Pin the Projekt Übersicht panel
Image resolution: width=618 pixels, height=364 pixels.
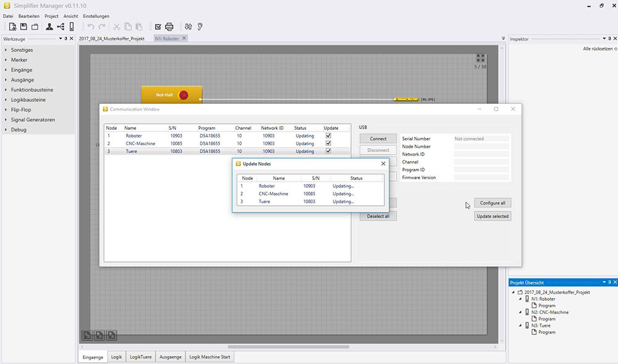609,282
